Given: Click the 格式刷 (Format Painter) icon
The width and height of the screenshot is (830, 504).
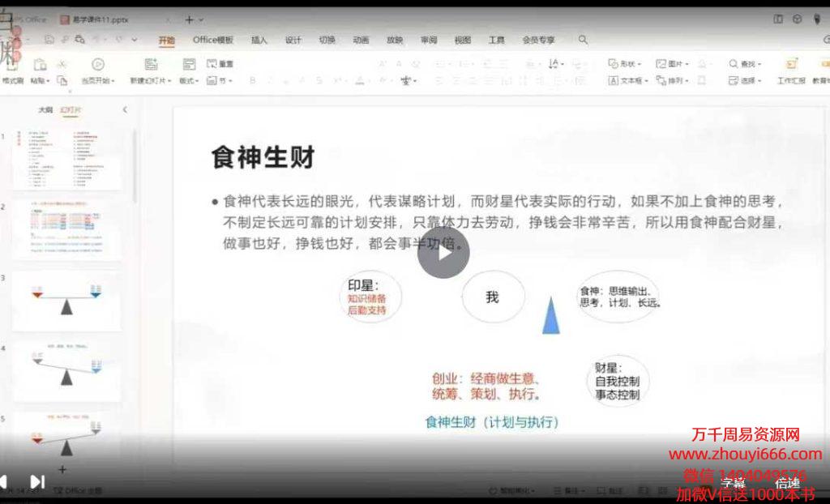Looking at the screenshot, I should coord(11,66).
